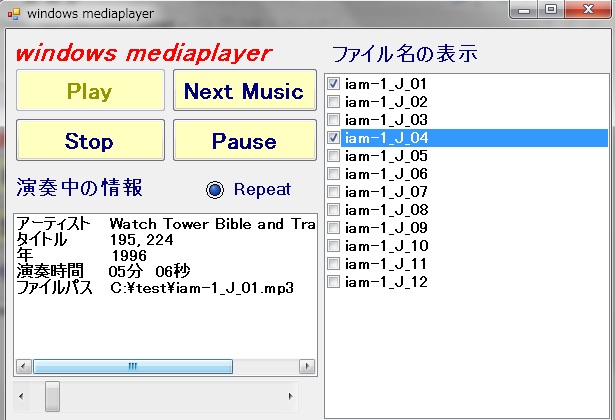Click the year value 1996
This screenshot has width=615, height=420.
pos(129,256)
